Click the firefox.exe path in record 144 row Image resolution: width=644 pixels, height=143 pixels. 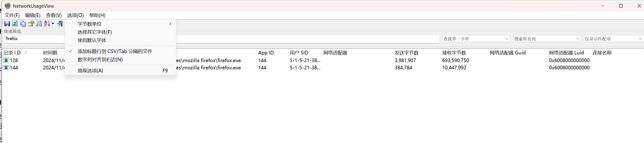click(209, 68)
